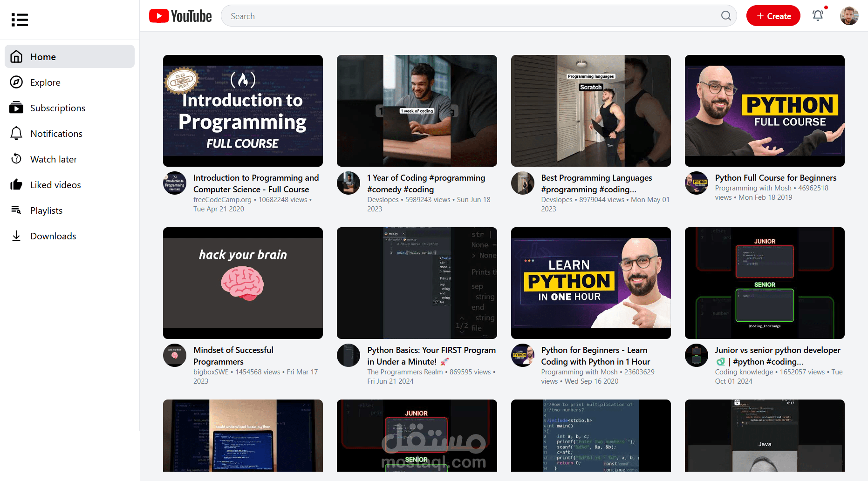Open Best Programming Languages video title
Image resolution: width=868 pixels, height=481 pixels.
point(596,183)
